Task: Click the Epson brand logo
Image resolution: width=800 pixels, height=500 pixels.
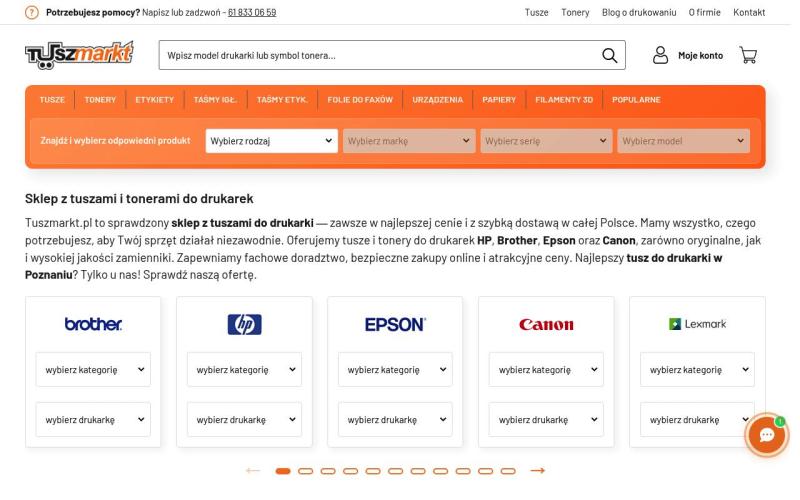Action: pos(395,324)
